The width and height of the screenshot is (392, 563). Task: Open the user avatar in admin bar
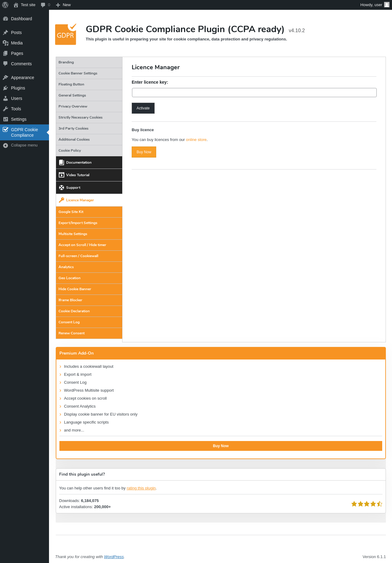point(387,5)
